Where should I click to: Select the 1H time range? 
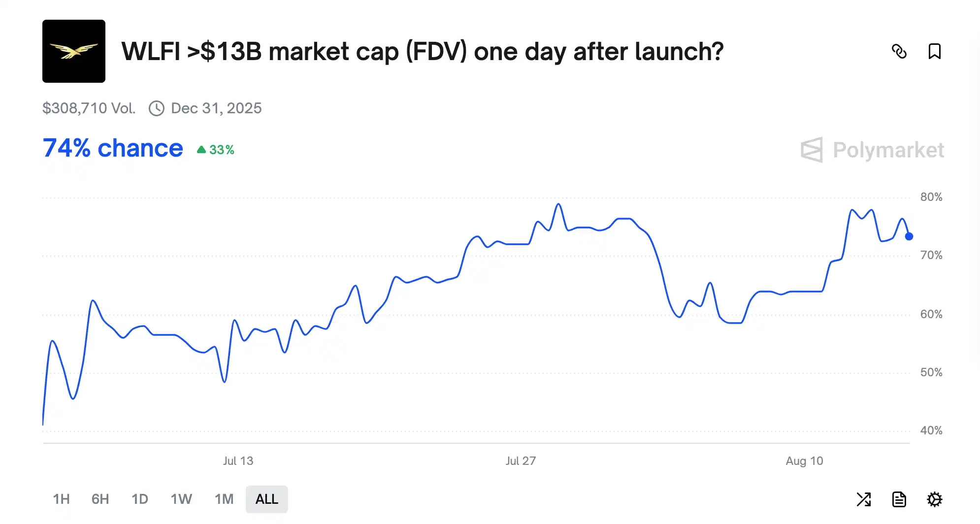pyautogui.click(x=62, y=499)
